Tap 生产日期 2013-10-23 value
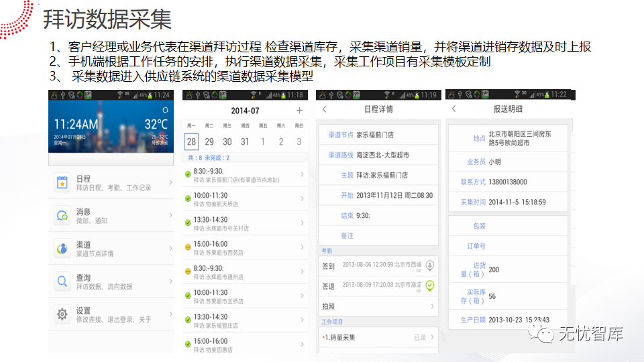This screenshot has height=362, width=644. pos(519,320)
